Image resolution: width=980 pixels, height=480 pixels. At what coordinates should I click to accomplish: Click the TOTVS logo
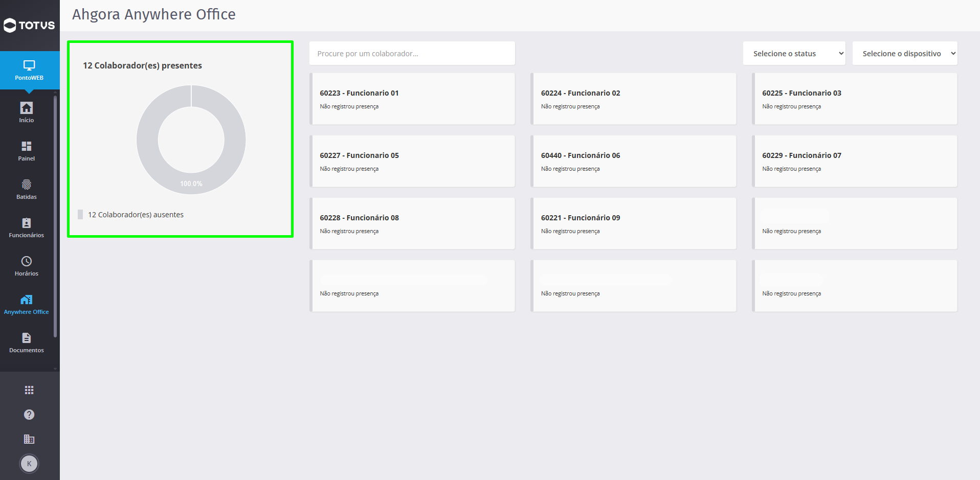coord(29,25)
